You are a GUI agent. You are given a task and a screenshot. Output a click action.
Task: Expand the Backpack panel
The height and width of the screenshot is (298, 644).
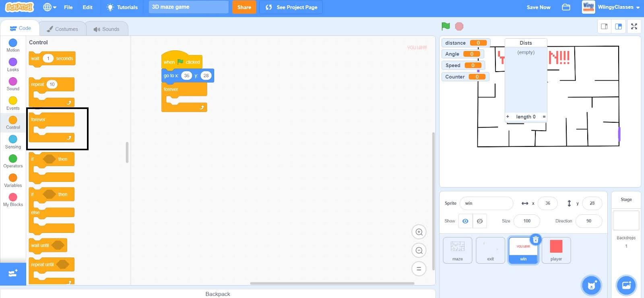coord(218,294)
